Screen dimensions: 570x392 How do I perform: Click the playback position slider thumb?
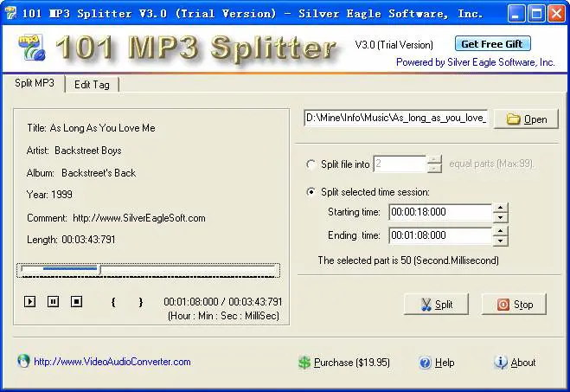coord(100,270)
